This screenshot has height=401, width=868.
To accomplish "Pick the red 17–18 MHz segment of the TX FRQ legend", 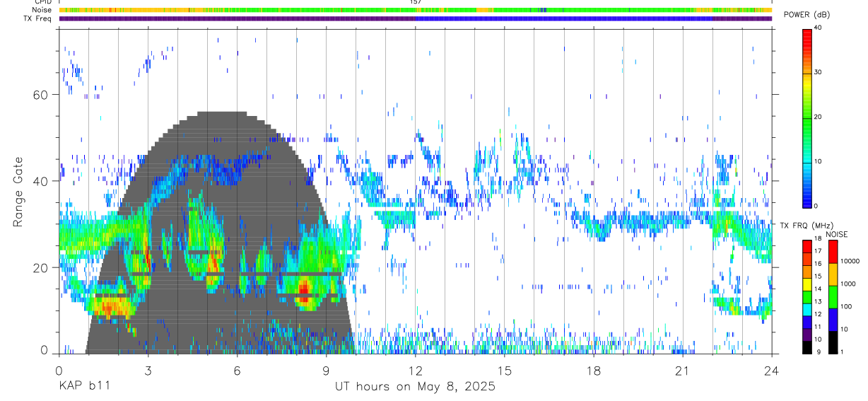I will point(807,246).
